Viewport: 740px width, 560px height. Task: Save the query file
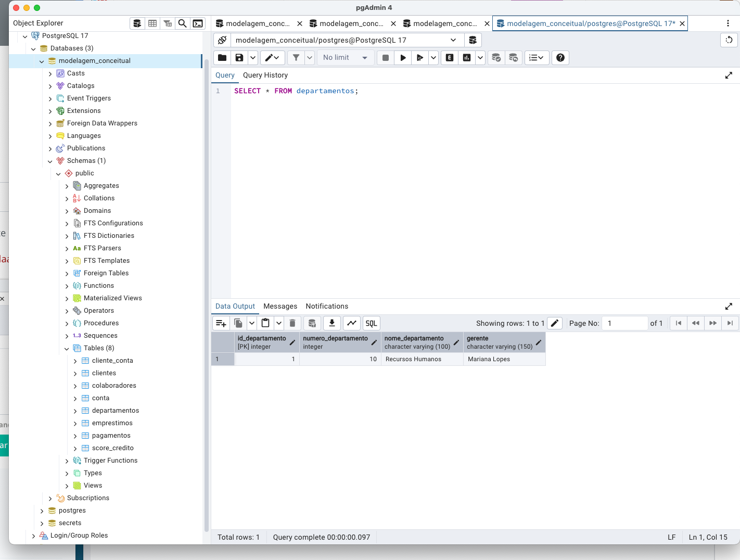tap(239, 58)
